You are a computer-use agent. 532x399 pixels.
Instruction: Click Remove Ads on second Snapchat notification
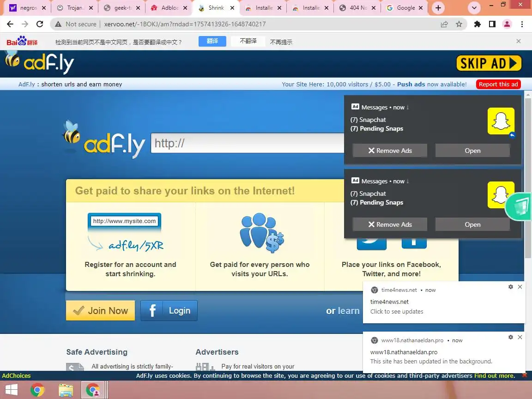pyautogui.click(x=390, y=224)
